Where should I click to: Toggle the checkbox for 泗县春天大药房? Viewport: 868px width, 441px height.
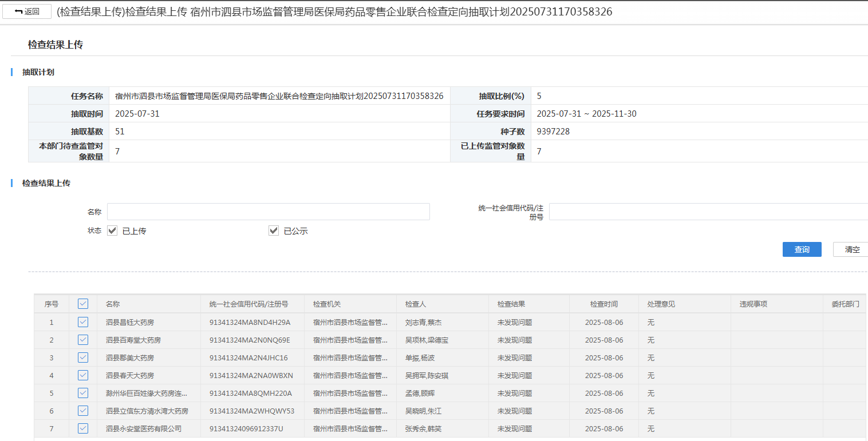click(83, 375)
